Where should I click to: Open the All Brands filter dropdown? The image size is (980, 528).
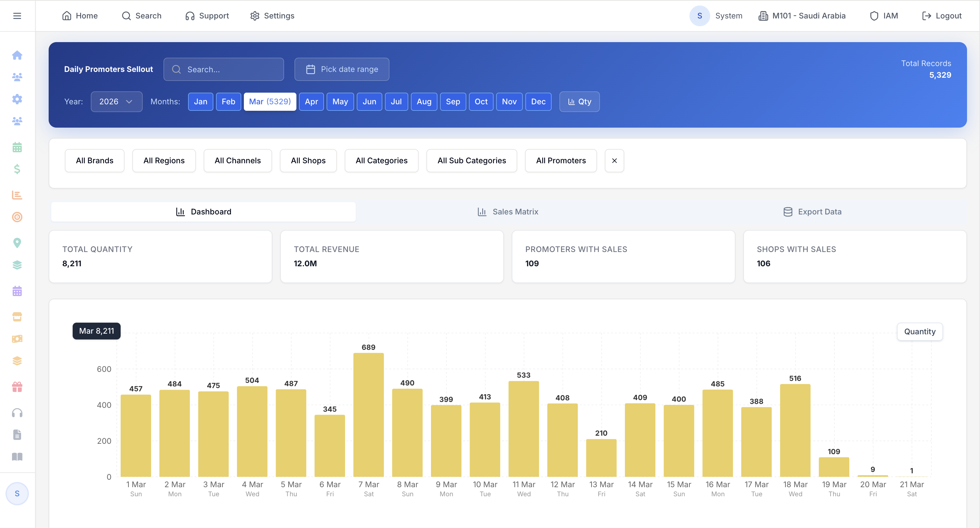point(94,160)
